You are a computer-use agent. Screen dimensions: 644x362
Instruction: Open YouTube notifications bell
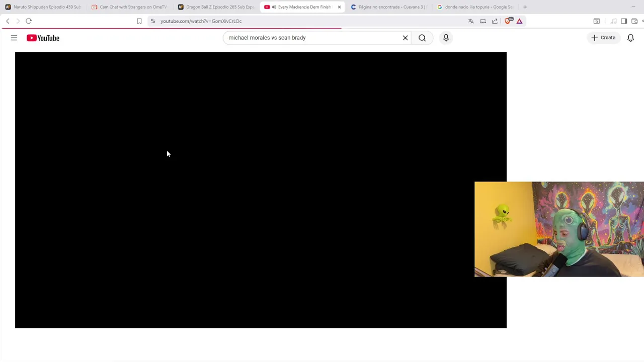pos(630,38)
